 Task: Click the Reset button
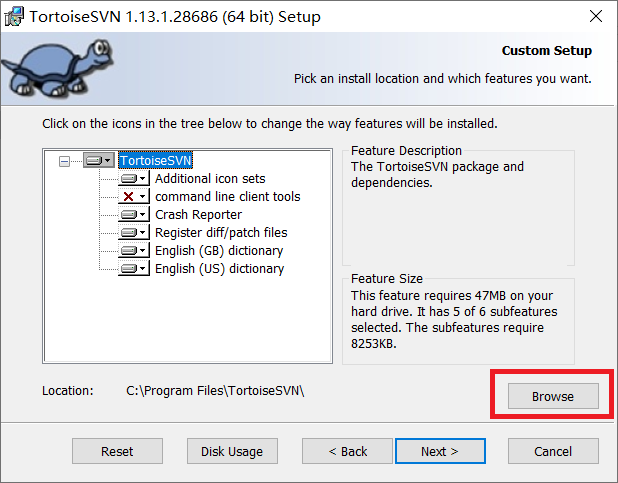pyautogui.click(x=117, y=451)
